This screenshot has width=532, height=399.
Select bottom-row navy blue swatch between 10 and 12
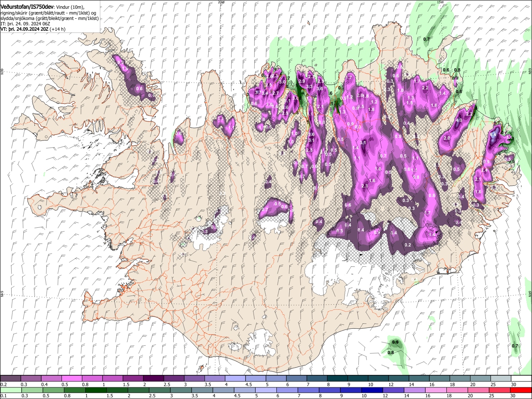click(372, 390)
